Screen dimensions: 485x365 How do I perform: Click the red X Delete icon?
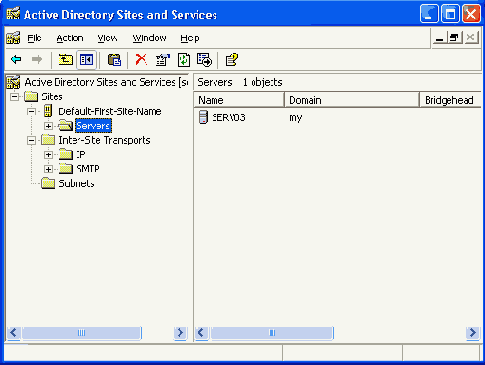coord(141,60)
